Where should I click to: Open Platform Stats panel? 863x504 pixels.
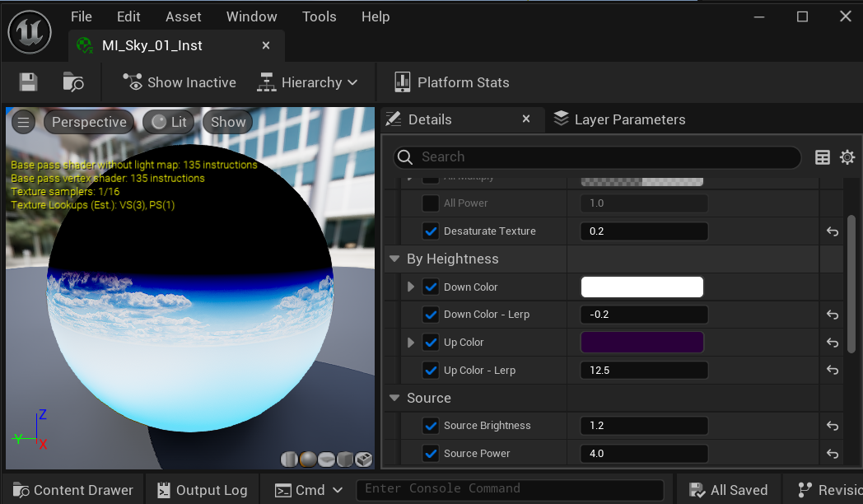tap(452, 82)
